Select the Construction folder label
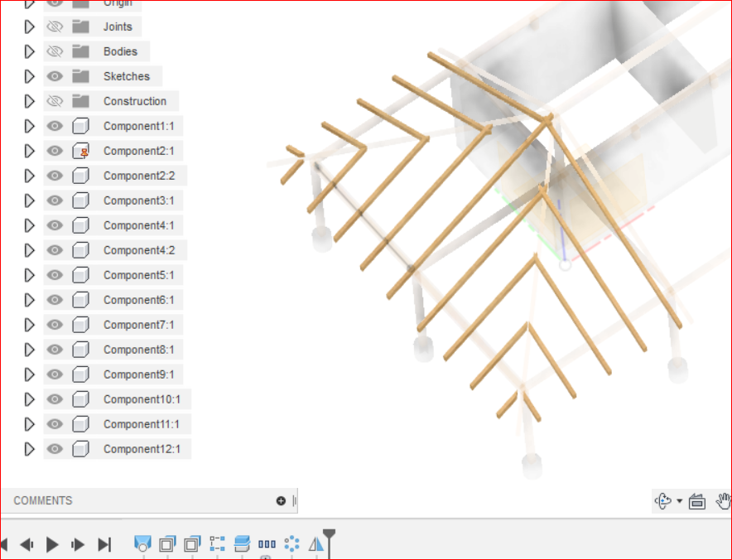 click(x=135, y=101)
